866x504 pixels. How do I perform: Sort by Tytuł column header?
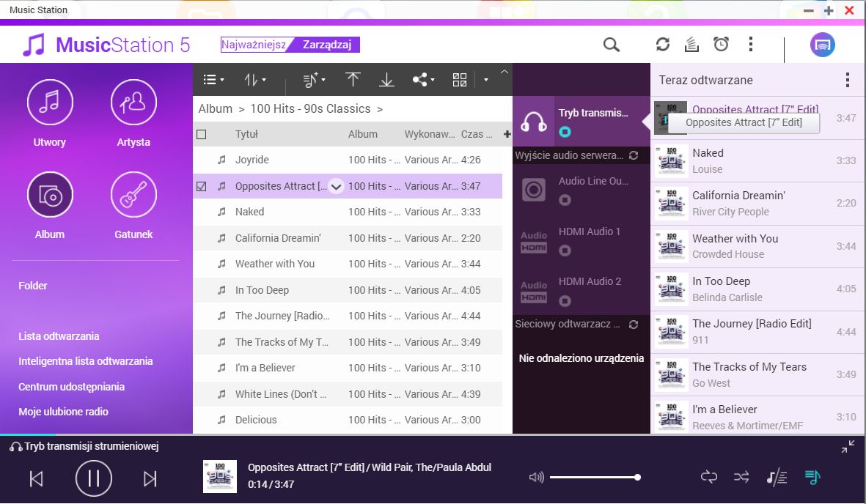click(246, 134)
